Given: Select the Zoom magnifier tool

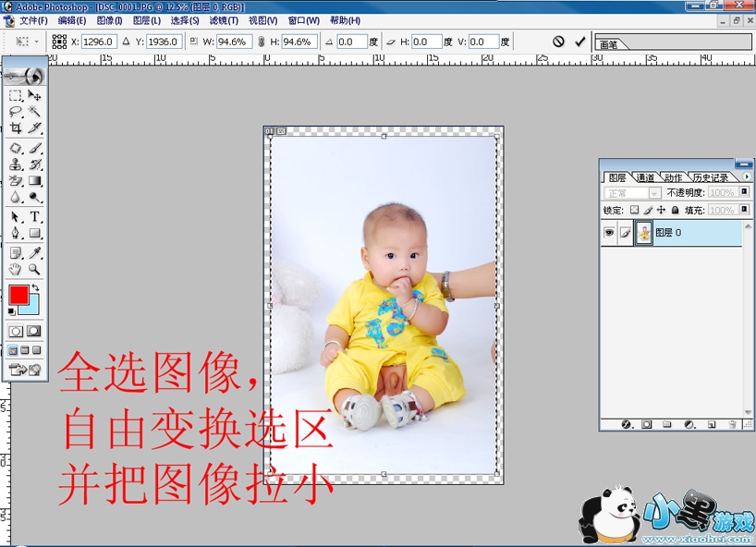Looking at the screenshot, I should pos(34,269).
